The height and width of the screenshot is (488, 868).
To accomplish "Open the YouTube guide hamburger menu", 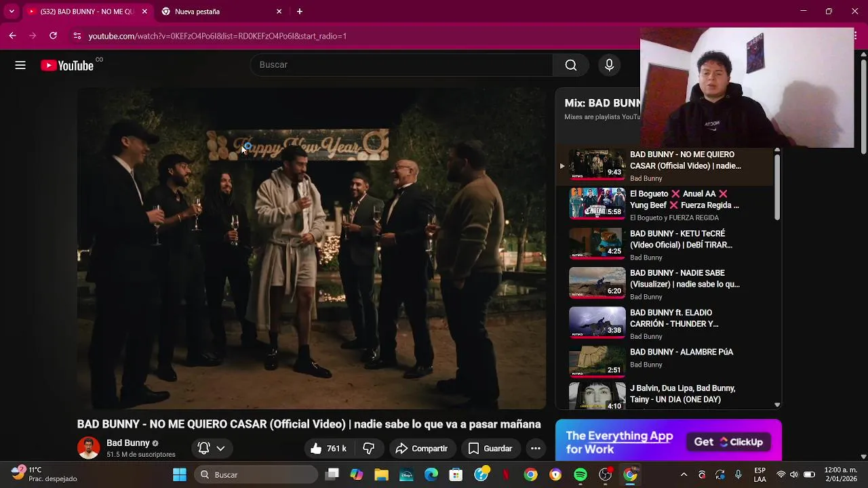I will click(x=20, y=65).
